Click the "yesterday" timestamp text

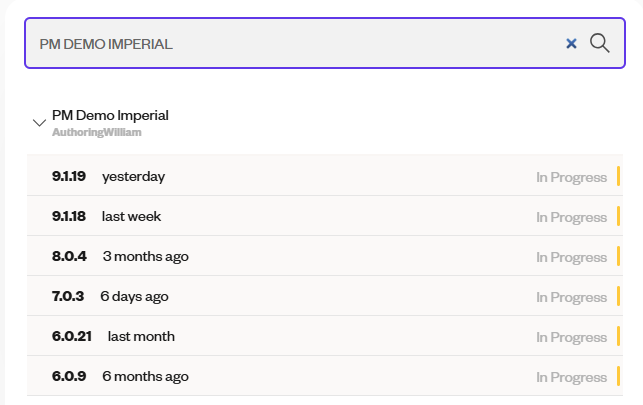tap(133, 177)
